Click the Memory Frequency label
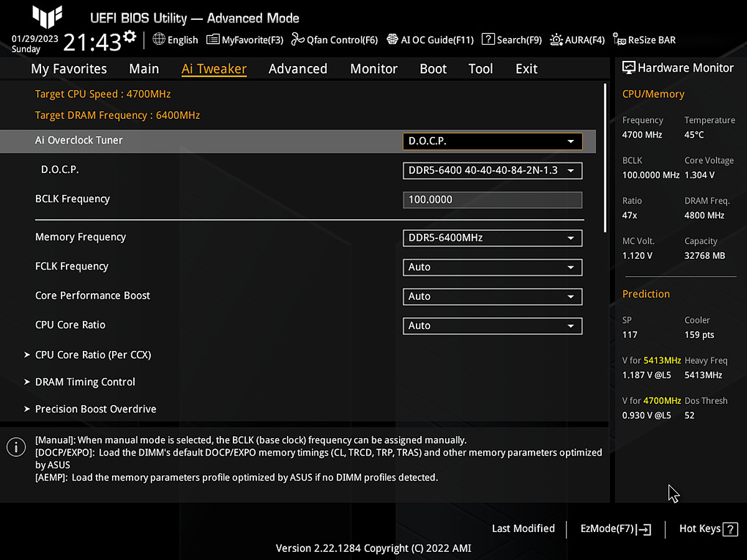Image resolution: width=747 pixels, height=560 pixels. tap(80, 237)
